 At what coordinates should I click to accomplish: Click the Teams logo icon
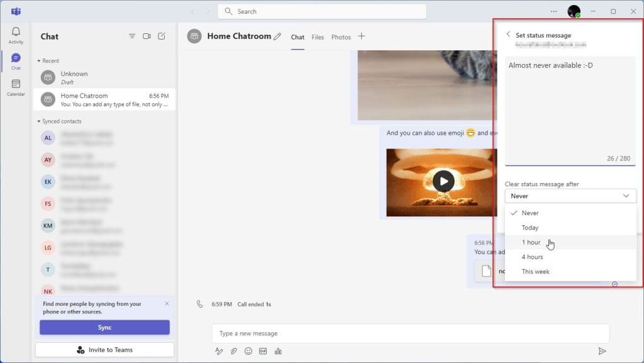click(16, 11)
